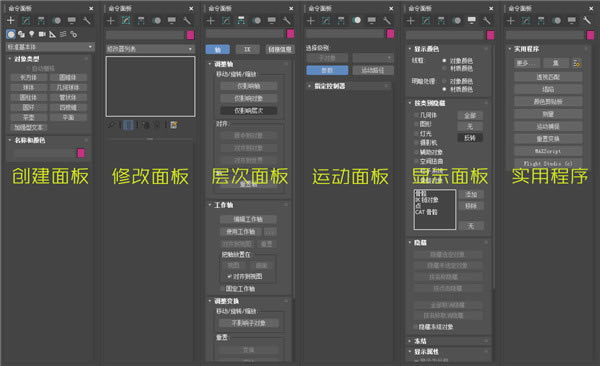600x366 pixels.
Task: Toggle the Pin Stack icon under the modifier stack
Action: tap(111, 125)
